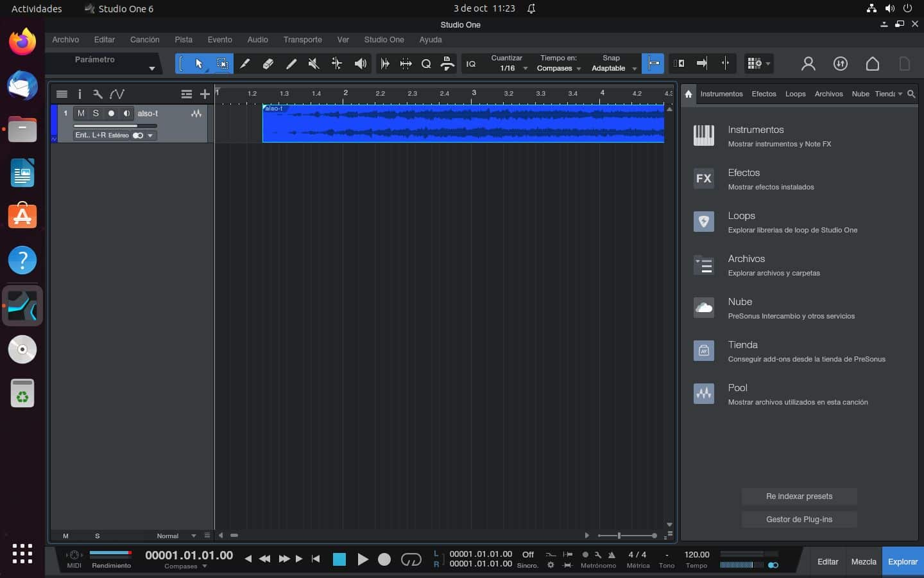Switch to the Loops browser tab
This screenshot has height=578, width=924.
coord(796,94)
